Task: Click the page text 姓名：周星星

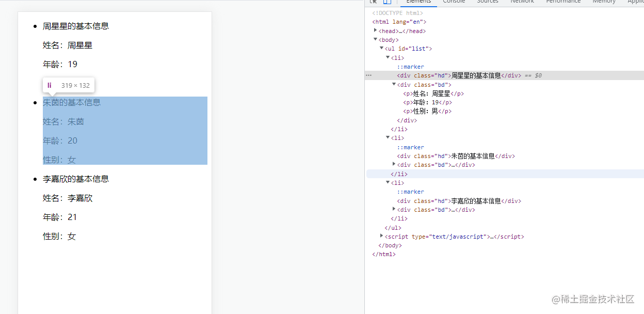Action: click(x=68, y=45)
